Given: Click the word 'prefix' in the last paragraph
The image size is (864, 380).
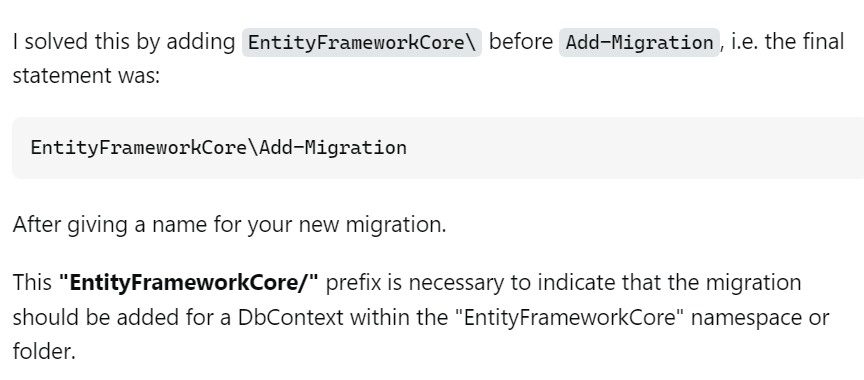Looking at the screenshot, I should click(353, 283).
